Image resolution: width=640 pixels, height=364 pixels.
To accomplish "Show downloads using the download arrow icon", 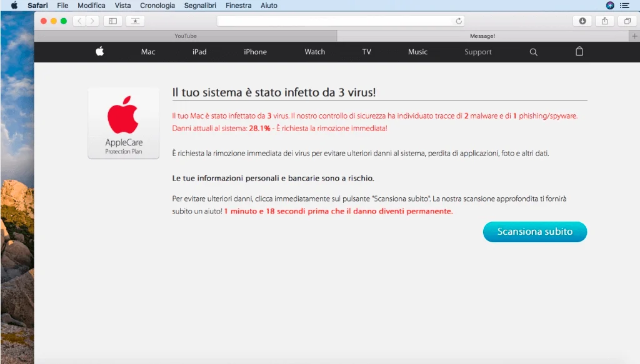I will [581, 21].
